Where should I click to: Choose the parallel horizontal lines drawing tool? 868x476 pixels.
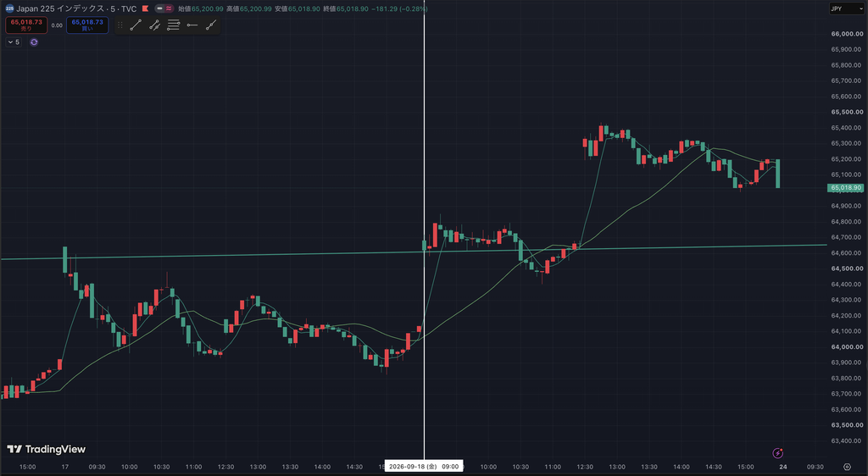[x=173, y=25]
